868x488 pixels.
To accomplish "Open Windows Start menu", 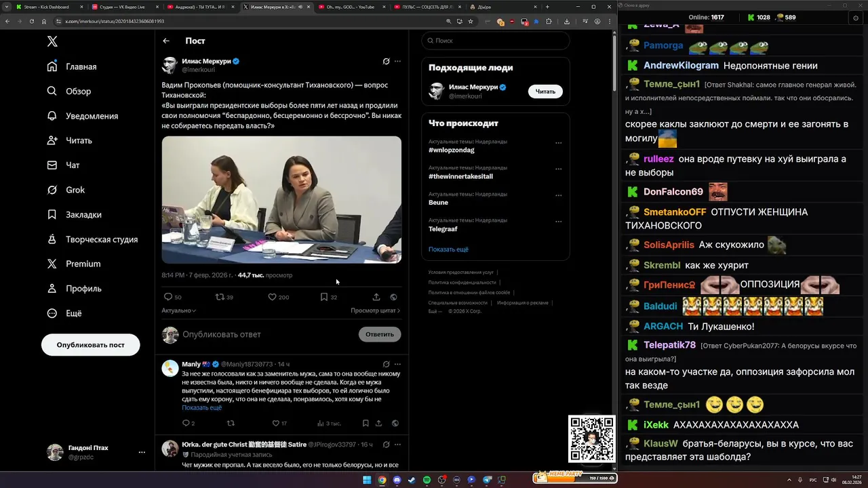I will pyautogui.click(x=367, y=480).
